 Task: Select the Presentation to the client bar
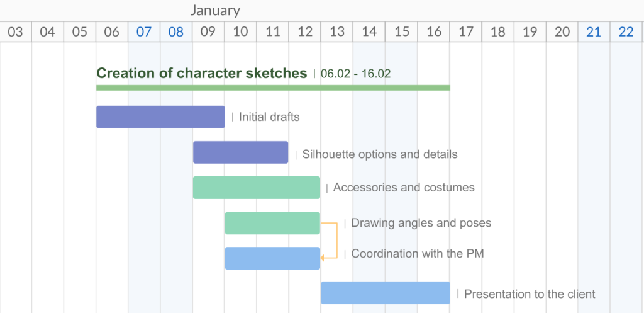(385, 293)
